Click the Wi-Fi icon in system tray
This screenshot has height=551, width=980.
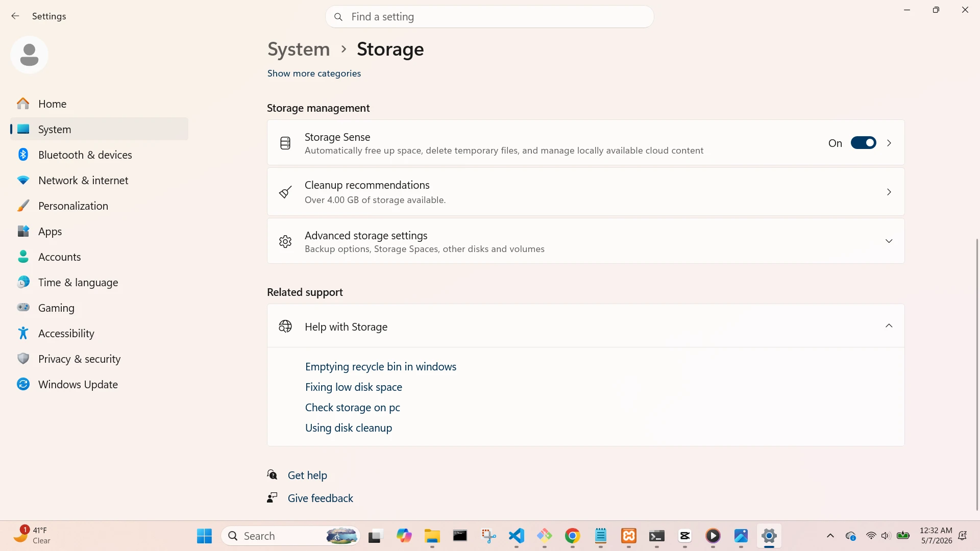pyautogui.click(x=871, y=536)
